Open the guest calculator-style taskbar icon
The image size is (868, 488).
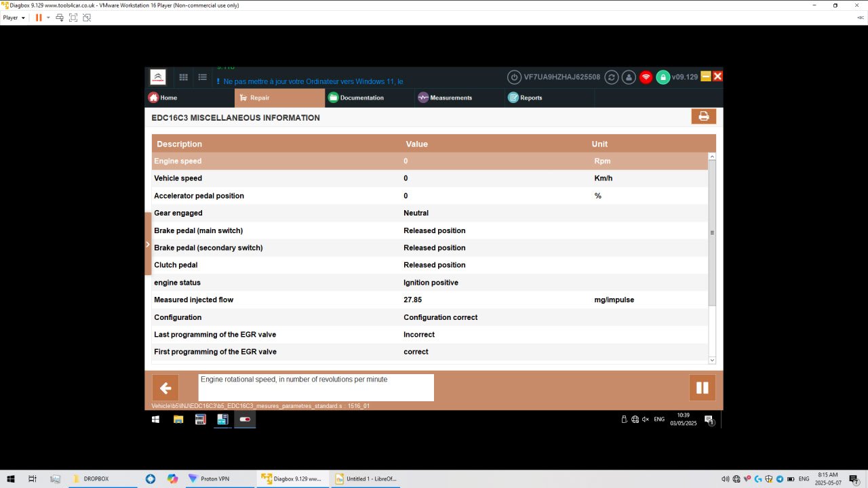pyautogui.click(x=200, y=420)
